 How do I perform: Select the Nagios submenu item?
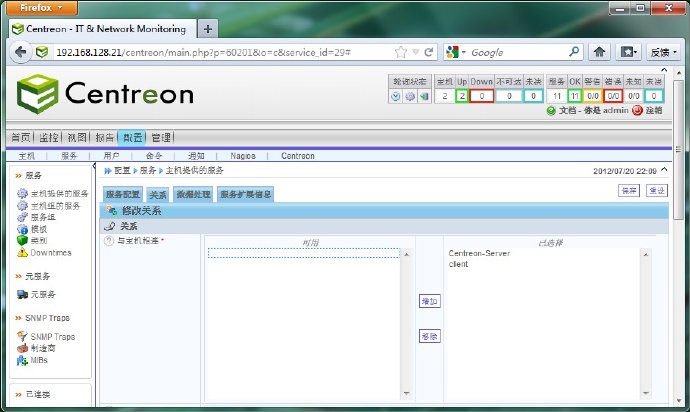(x=243, y=156)
